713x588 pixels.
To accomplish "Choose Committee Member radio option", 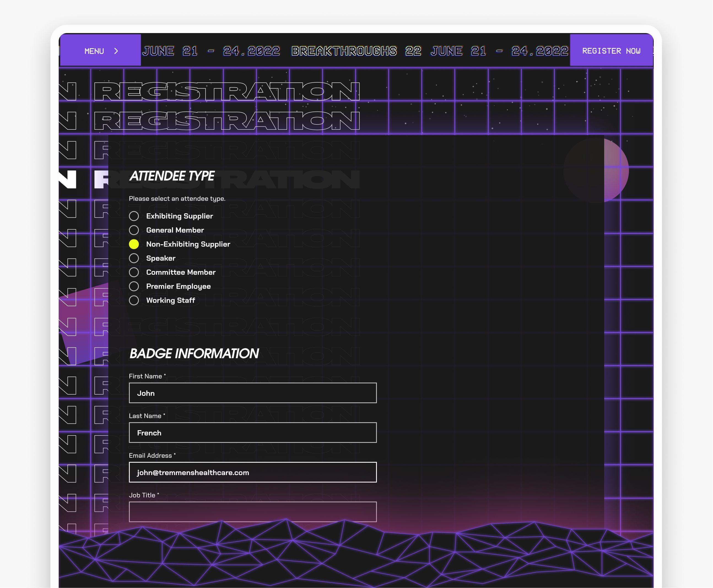I will [x=134, y=272].
